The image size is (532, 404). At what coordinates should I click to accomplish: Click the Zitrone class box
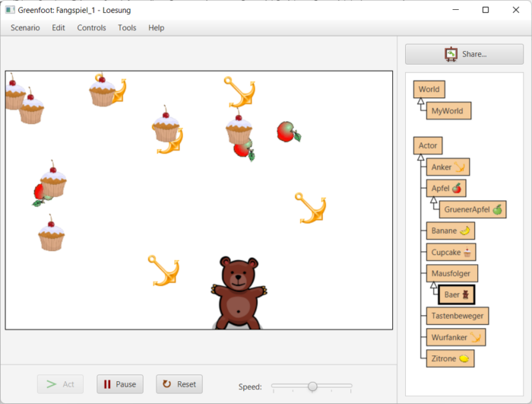pyautogui.click(x=450, y=358)
